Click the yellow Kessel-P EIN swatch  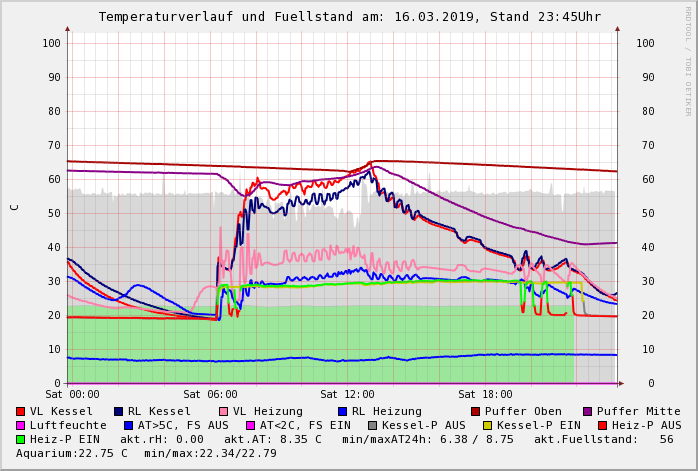click(x=488, y=425)
